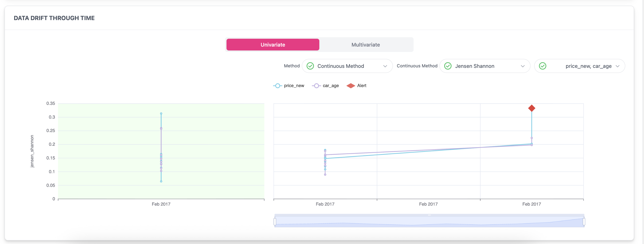Toggle price_new series visibility in legend

[x=289, y=86]
